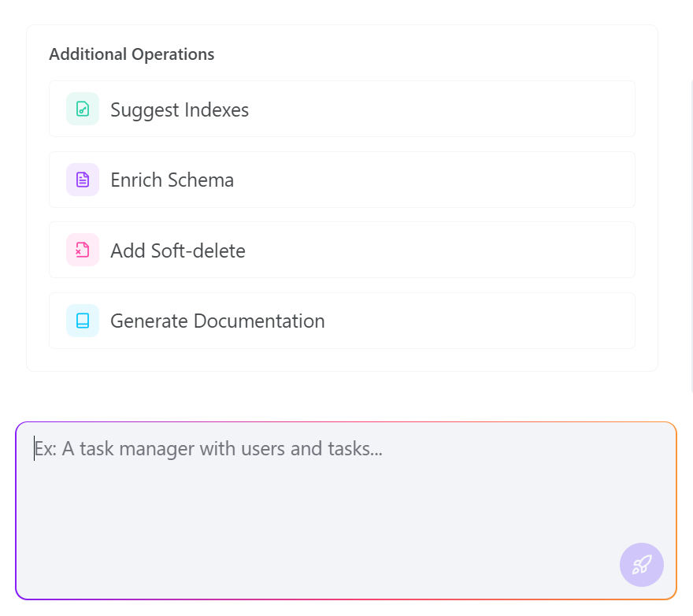693x616 pixels.
Task: Click the document icon beside Enrich Schema
Action: (82, 179)
